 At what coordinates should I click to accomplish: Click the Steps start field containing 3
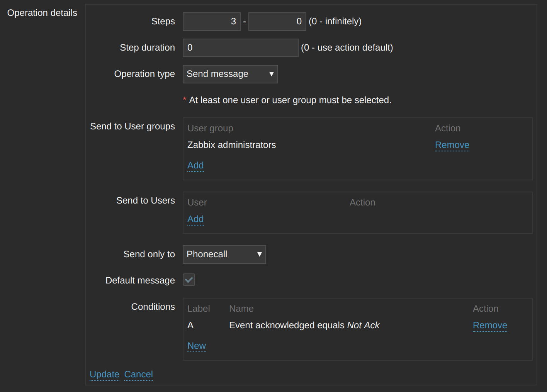pos(211,22)
